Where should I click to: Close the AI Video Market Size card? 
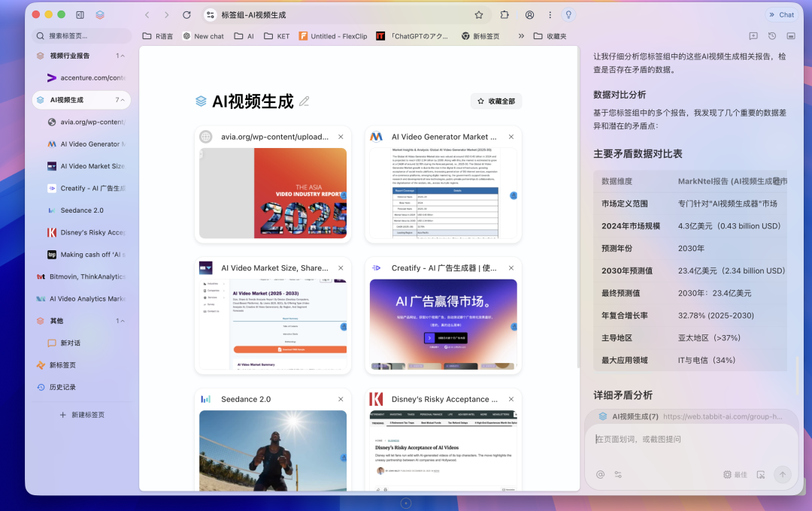pos(341,268)
